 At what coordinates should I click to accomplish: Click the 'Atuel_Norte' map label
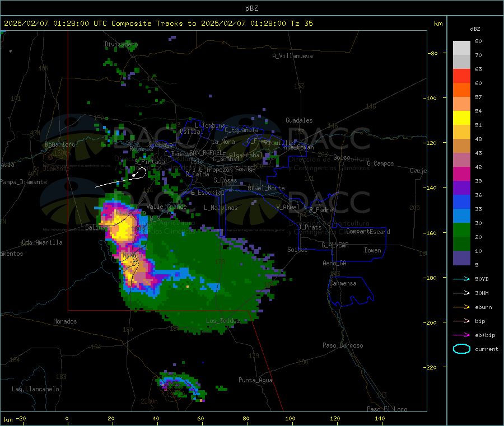(266, 188)
